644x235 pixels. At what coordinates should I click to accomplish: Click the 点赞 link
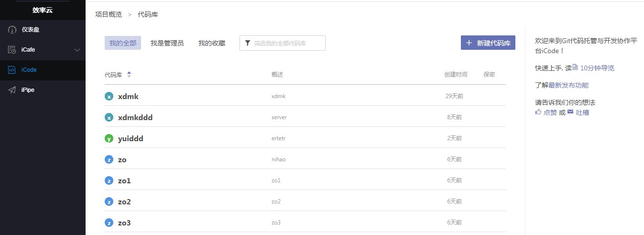click(x=550, y=112)
